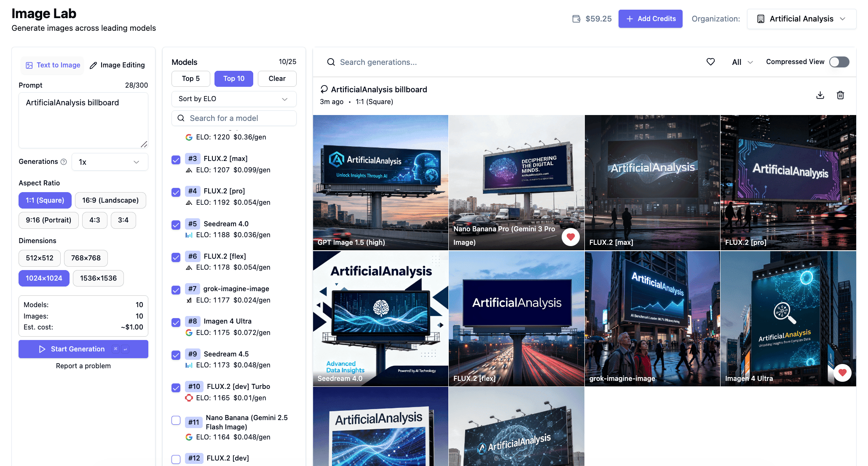Check the Nano Banana Gemini 2.5 checkbox
The width and height of the screenshot is (868, 466).
click(176, 420)
